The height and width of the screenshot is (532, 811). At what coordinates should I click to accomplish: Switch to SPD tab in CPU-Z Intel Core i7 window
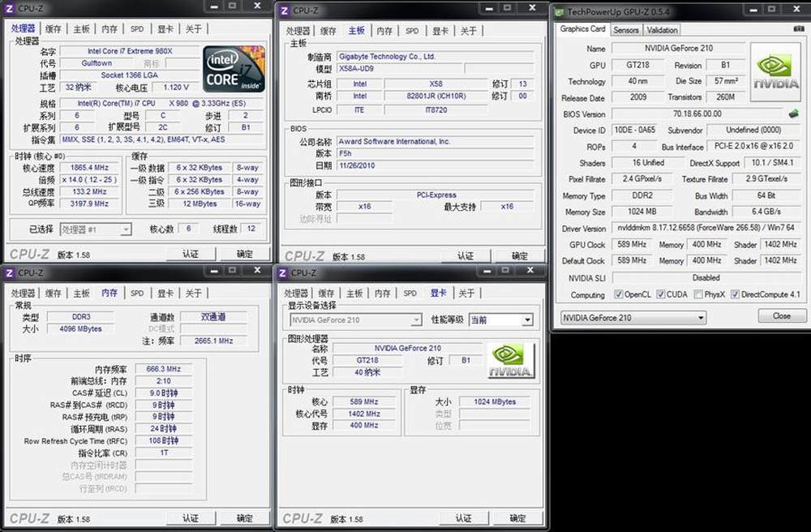(x=137, y=29)
